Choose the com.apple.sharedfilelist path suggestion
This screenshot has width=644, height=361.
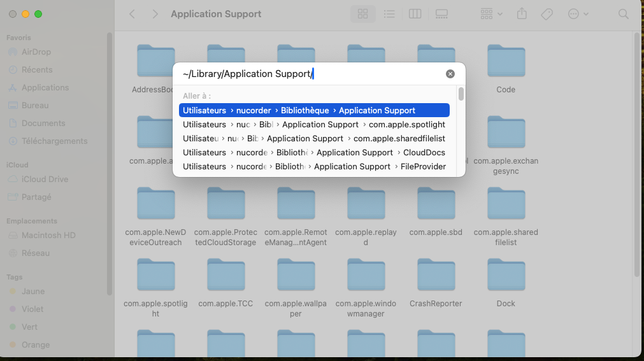pyautogui.click(x=314, y=138)
